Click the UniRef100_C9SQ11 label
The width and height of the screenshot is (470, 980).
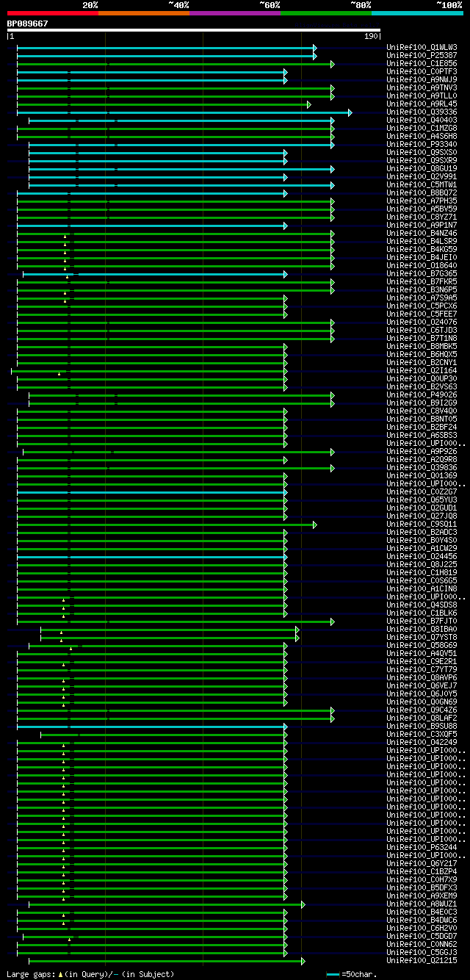[422, 524]
